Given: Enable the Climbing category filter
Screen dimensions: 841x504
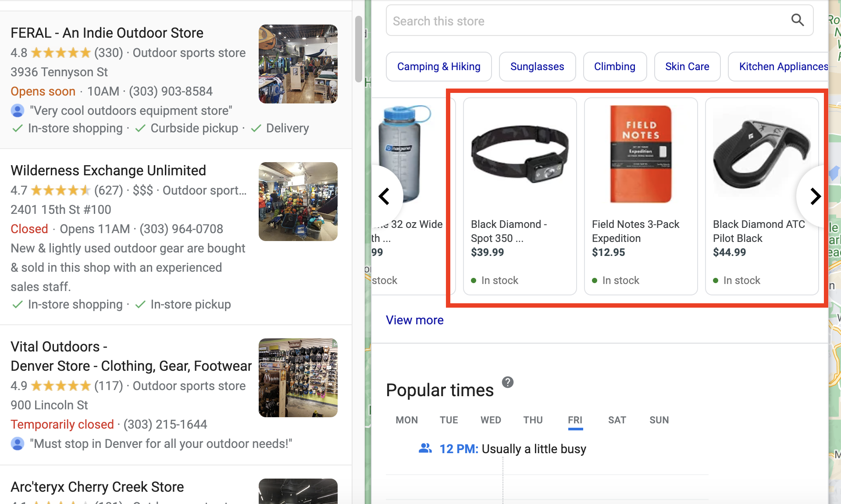Looking at the screenshot, I should click(615, 66).
